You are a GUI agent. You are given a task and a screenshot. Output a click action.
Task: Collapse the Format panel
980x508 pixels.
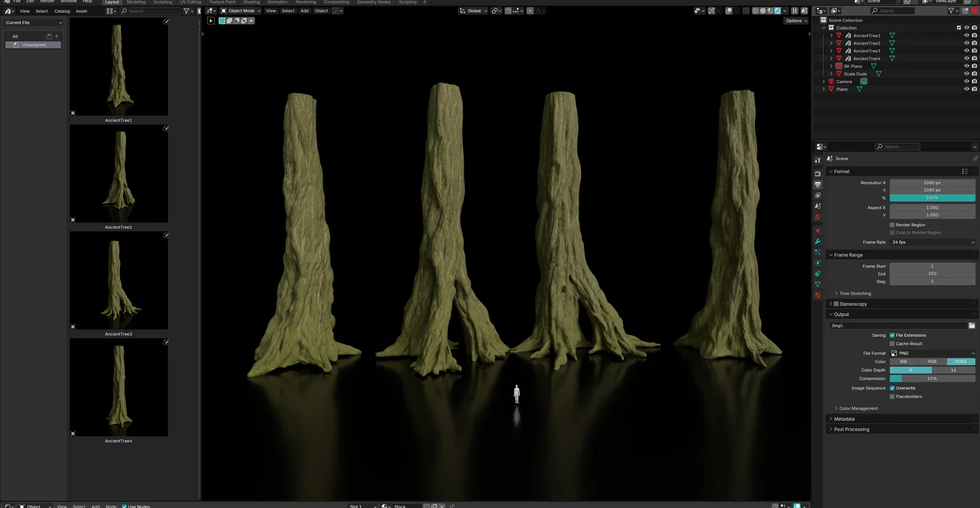[x=831, y=171]
